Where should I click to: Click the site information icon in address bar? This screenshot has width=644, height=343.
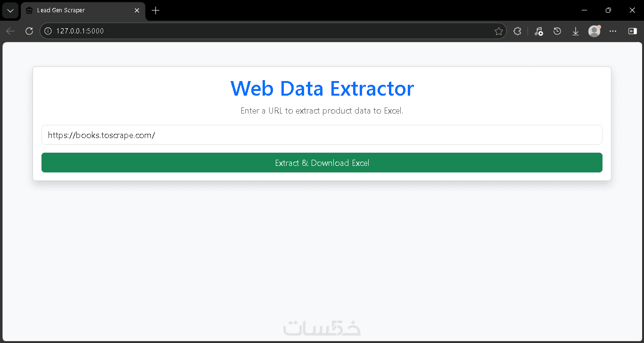[48, 31]
